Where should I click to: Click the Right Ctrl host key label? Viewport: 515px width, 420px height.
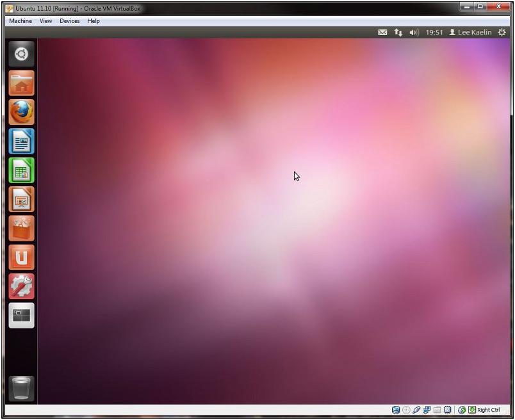tap(488, 410)
